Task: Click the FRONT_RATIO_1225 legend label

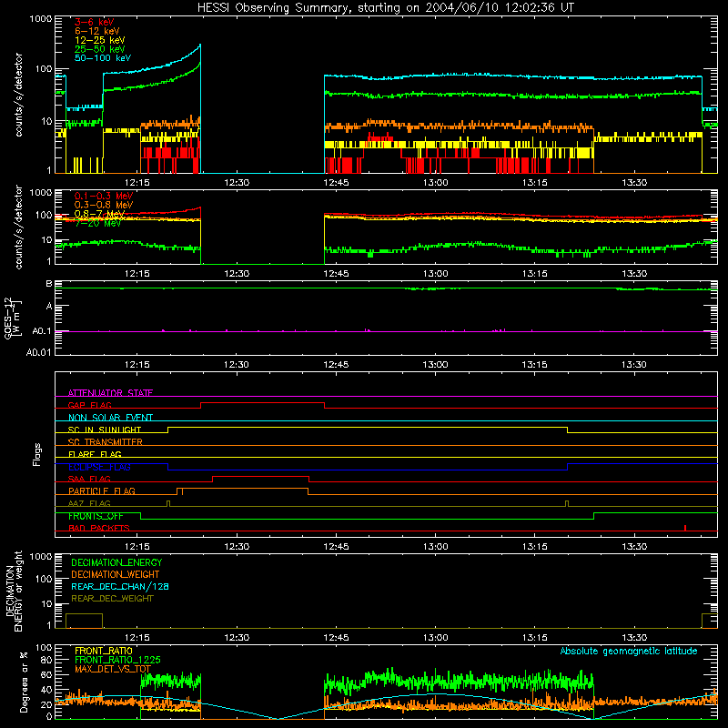Action: [x=117, y=660]
